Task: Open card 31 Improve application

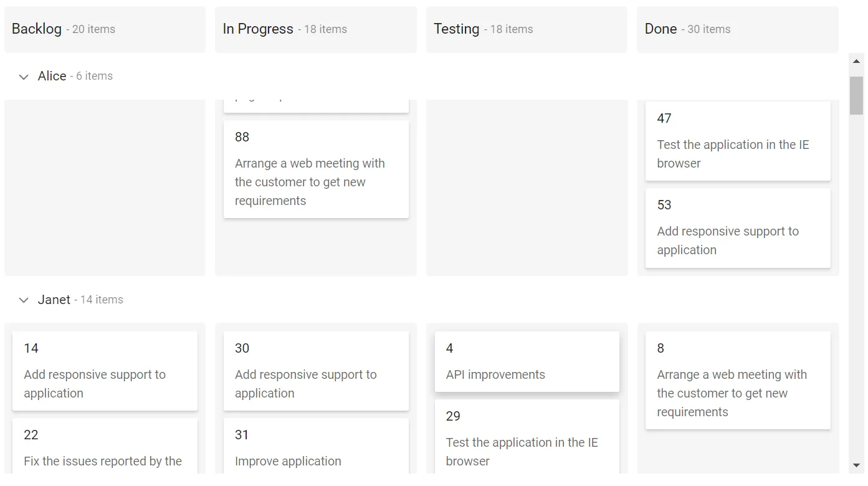Action: click(316, 446)
